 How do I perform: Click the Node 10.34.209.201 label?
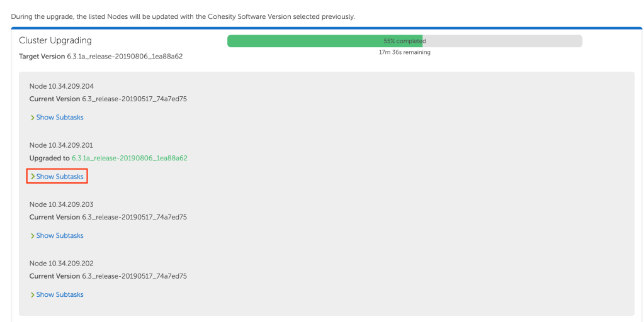pos(62,145)
